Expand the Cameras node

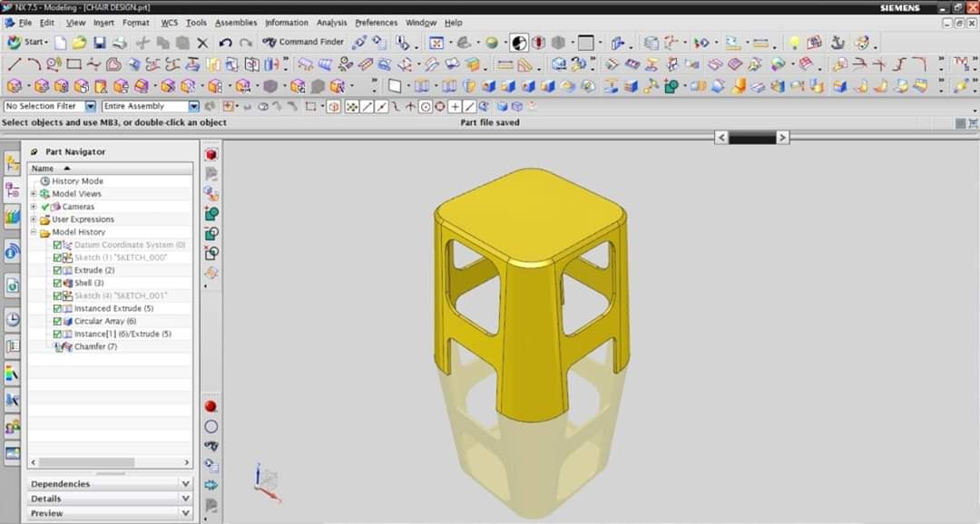click(34, 206)
